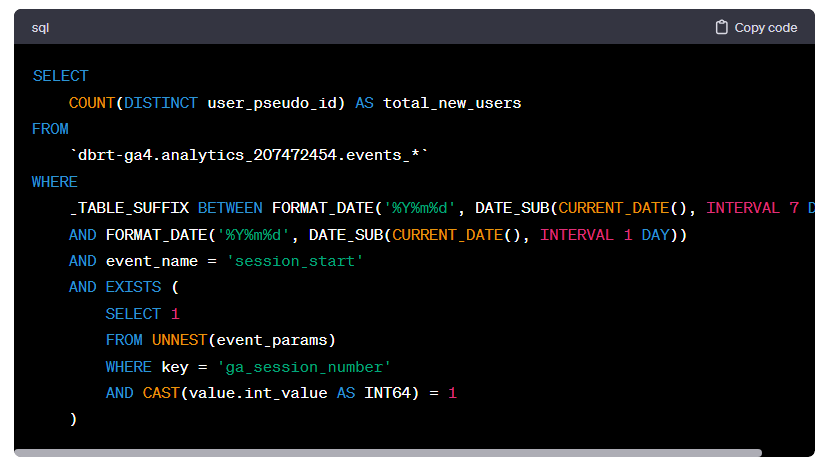The image size is (823, 464).
Task: Click the _TABLE_SUFFIX identifier
Action: coord(130,208)
